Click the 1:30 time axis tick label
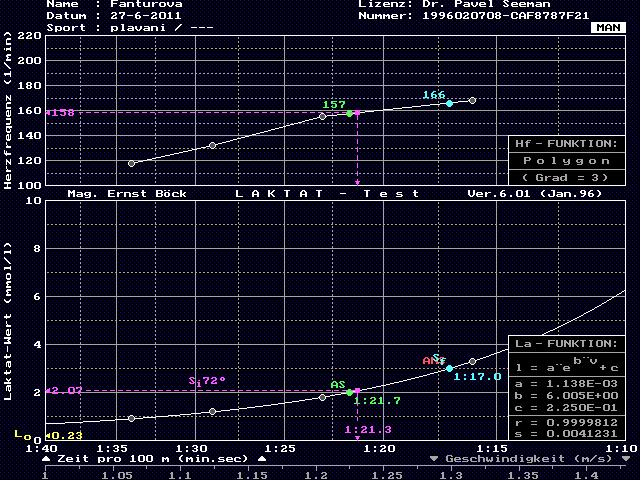This screenshot has width=641, height=483. 192,448
